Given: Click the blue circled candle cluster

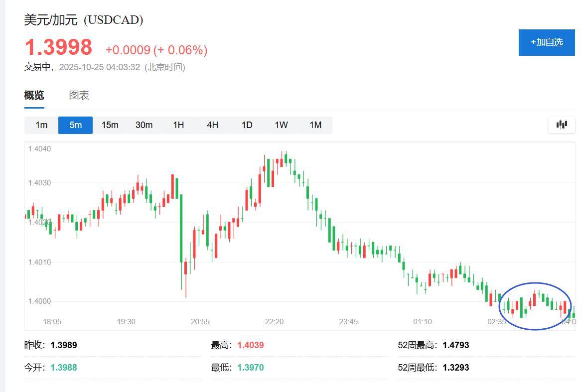Looking at the screenshot, I should tap(535, 305).
